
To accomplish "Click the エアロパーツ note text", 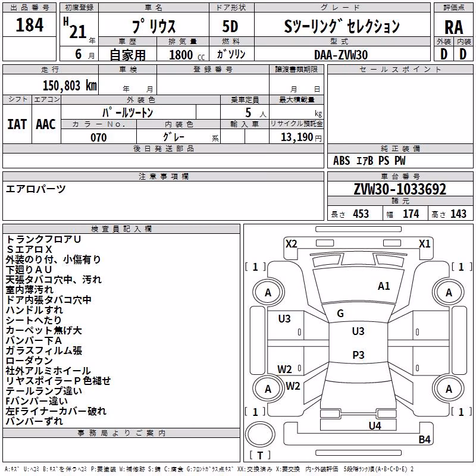I will [x=36, y=189].
